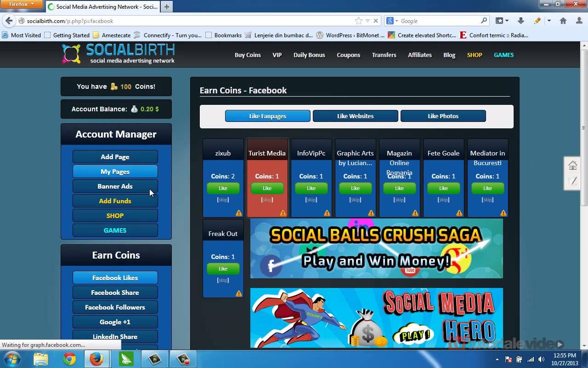Like the Turist Media fanpage
This screenshot has width=588, height=368.
pyautogui.click(x=267, y=188)
